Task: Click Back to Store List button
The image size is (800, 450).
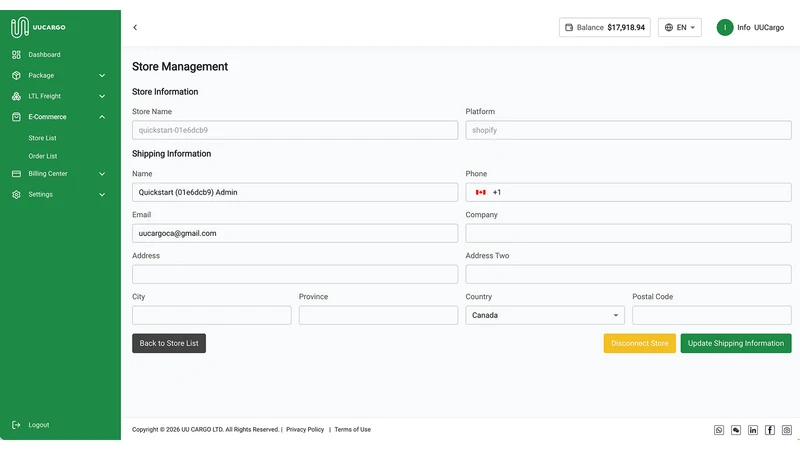Action: click(x=169, y=343)
